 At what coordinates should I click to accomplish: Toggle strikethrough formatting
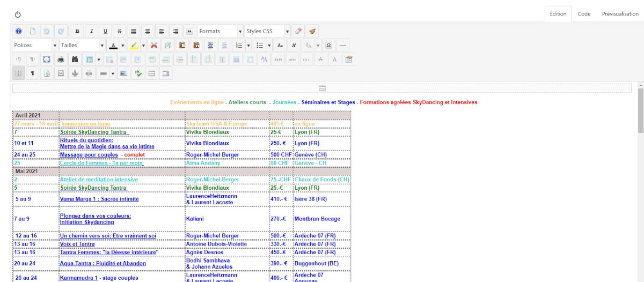pos(119,31)
